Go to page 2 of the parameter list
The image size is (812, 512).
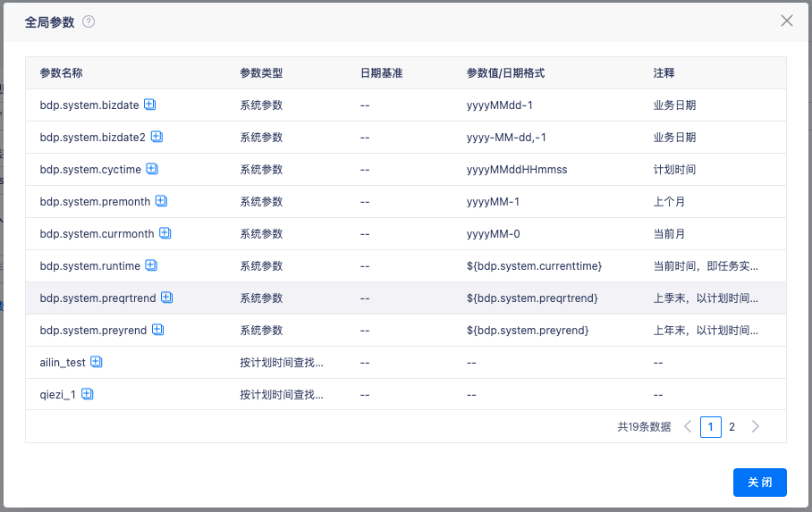(732, 426)
